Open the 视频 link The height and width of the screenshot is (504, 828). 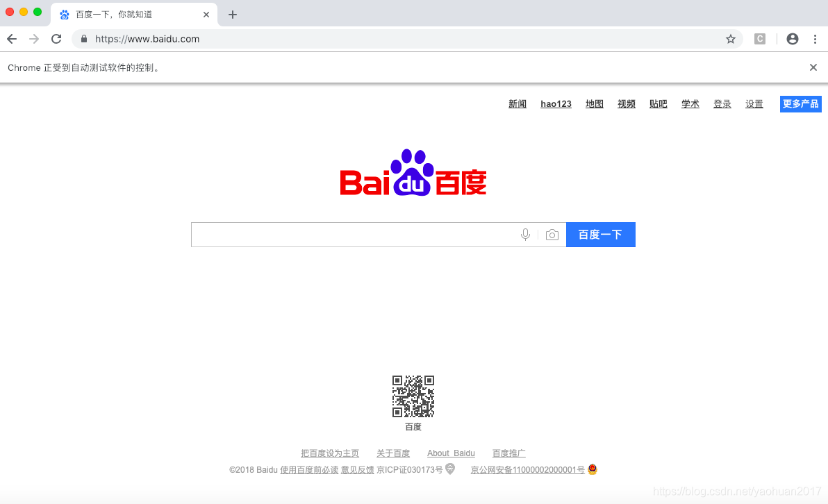(627, 104)
